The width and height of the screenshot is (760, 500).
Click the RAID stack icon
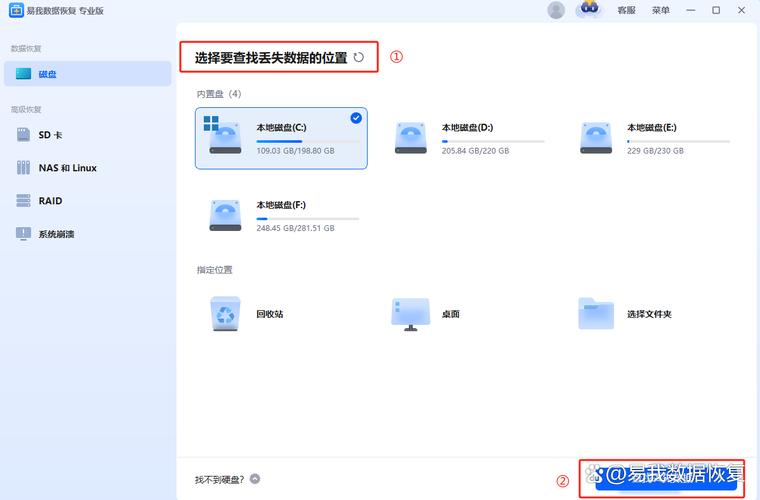(x=23, y=201)
